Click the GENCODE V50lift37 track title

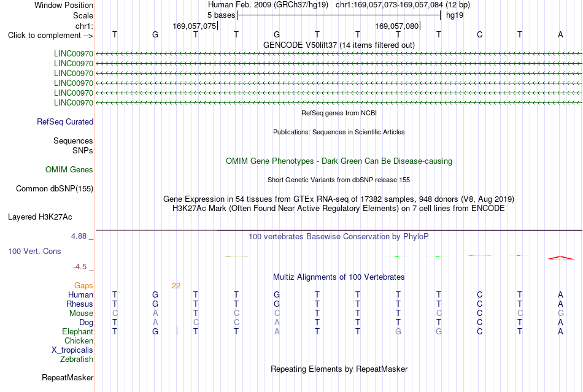pos(339,45)
